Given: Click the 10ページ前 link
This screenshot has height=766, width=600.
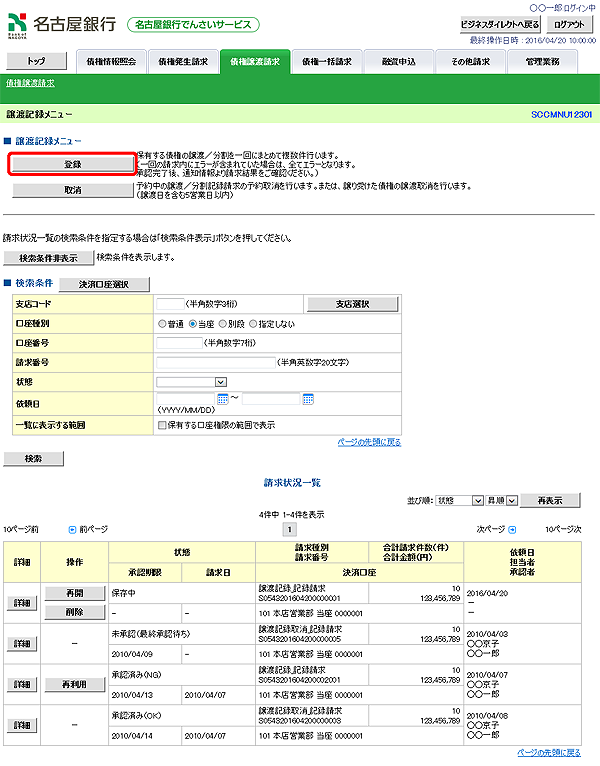Looking at the screenshot, I should pos(21,530).
